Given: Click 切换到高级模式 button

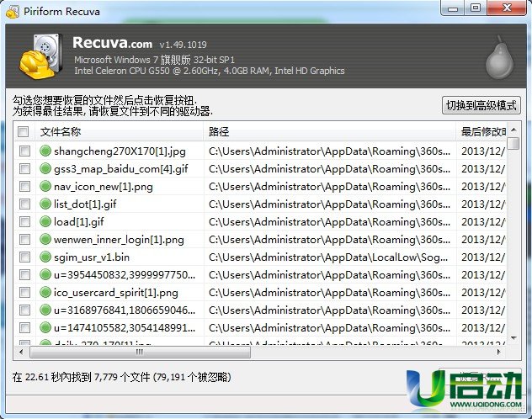Looking at the screenshot, I should [x=481, y=105].
